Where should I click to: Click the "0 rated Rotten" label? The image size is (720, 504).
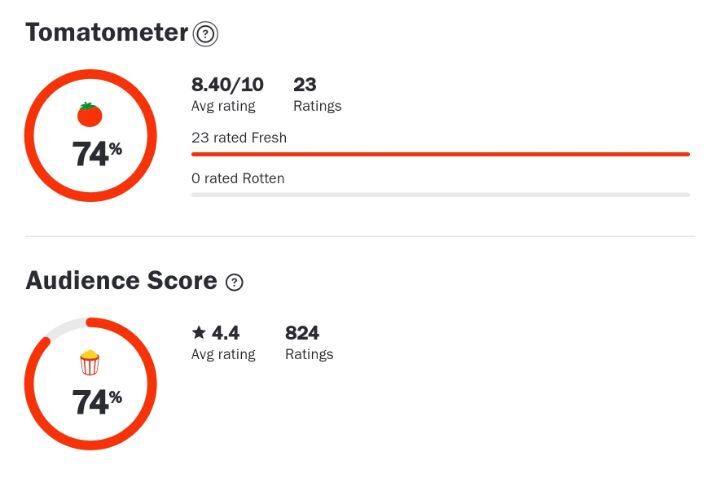point(238,178)
